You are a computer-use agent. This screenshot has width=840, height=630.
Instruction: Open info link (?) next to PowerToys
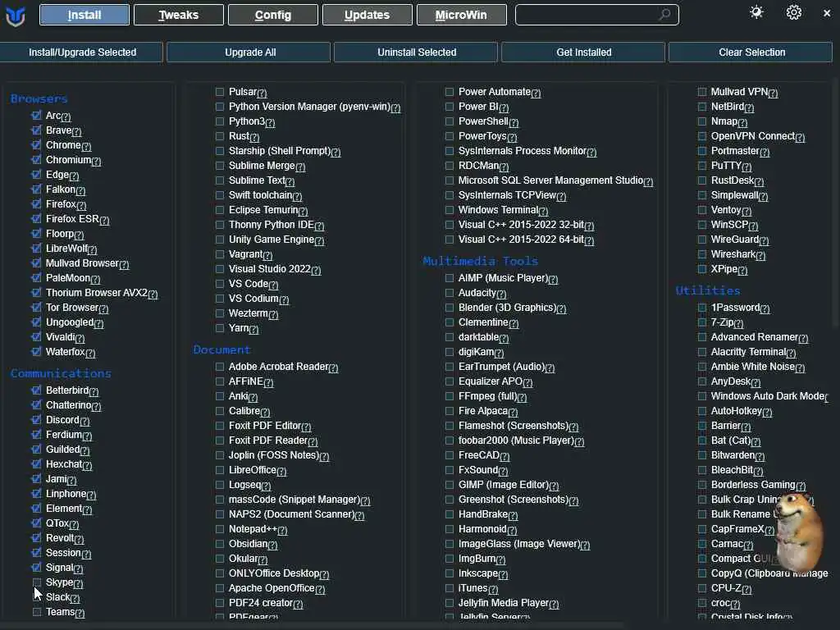pos(512,138)
